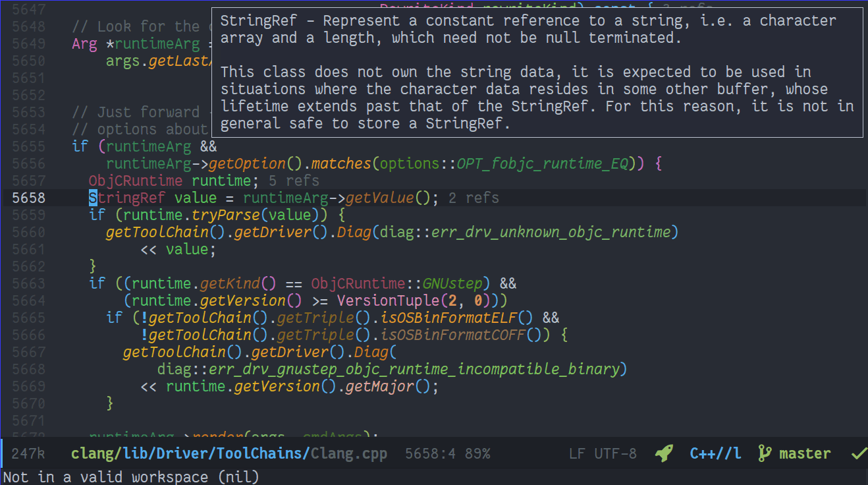Screen dimensions: 868x485
Task: Open the LF UTF-8 encoding selector
Action: (x=603, y=453)
